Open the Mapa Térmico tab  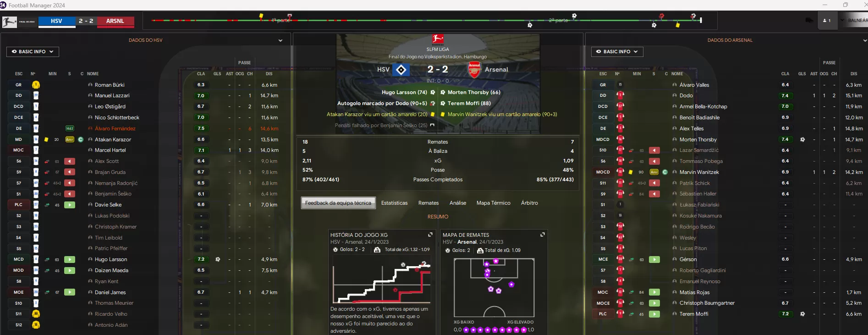click(x=493, y=203)
